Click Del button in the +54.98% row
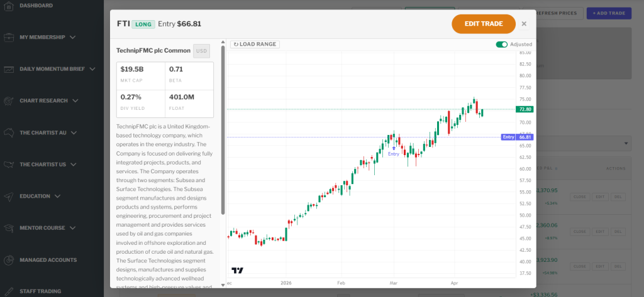This screenshot has width=644, height=297. coord(618,267)
